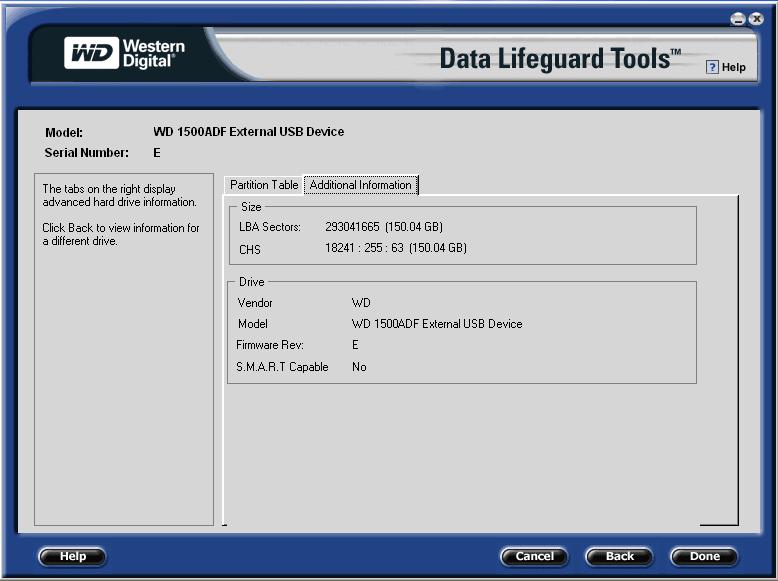
Task: Click Model value in the Drive group
Action: pyautogui.click(x=437, y=324)
